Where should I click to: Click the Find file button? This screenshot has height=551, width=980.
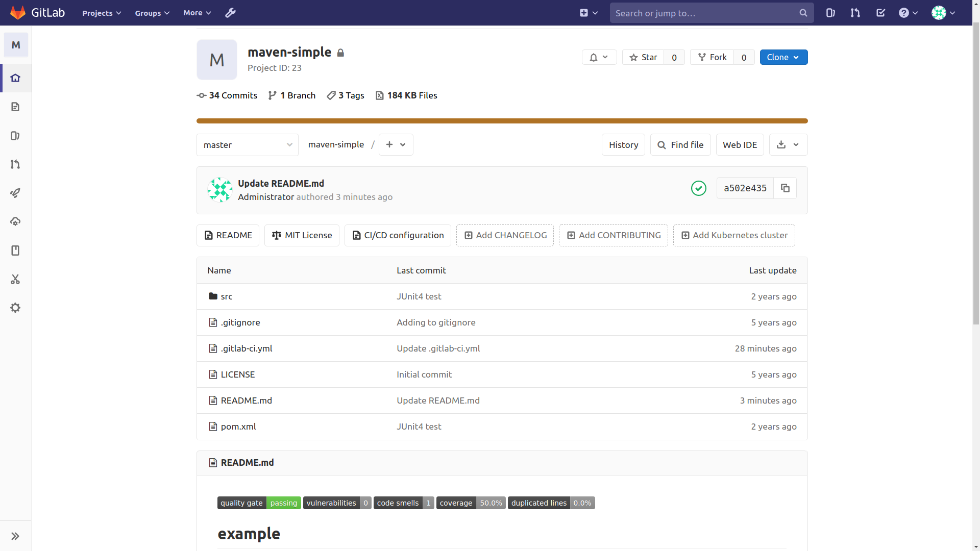(680, 145)
